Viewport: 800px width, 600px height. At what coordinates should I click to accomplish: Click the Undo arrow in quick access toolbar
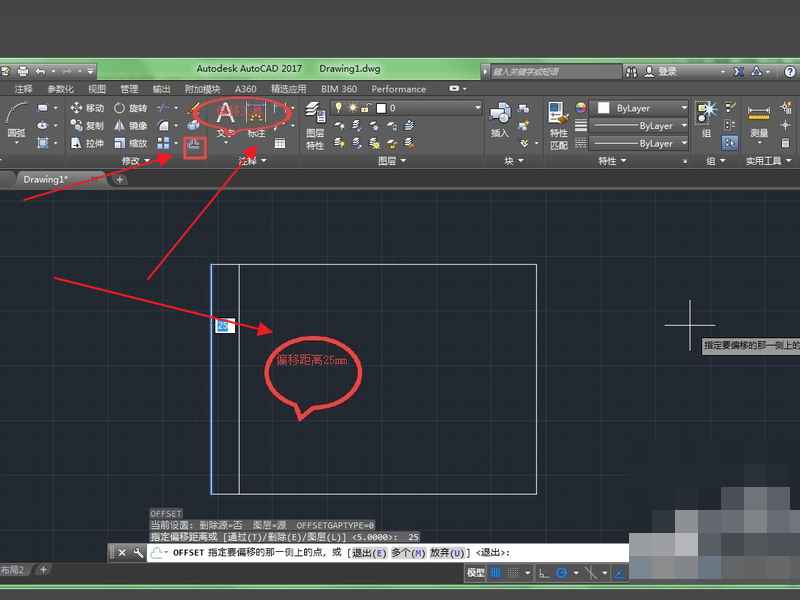tap(41, 71)
